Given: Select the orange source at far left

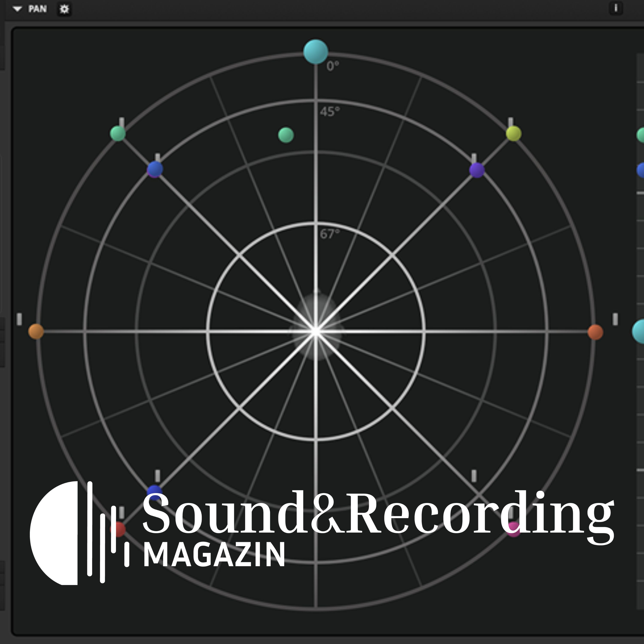Looking at the screenshot, I should [x=36, y=331].
